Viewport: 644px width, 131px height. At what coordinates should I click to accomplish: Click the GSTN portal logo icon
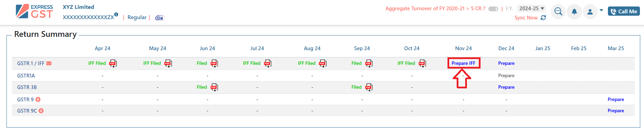[159, 17]
